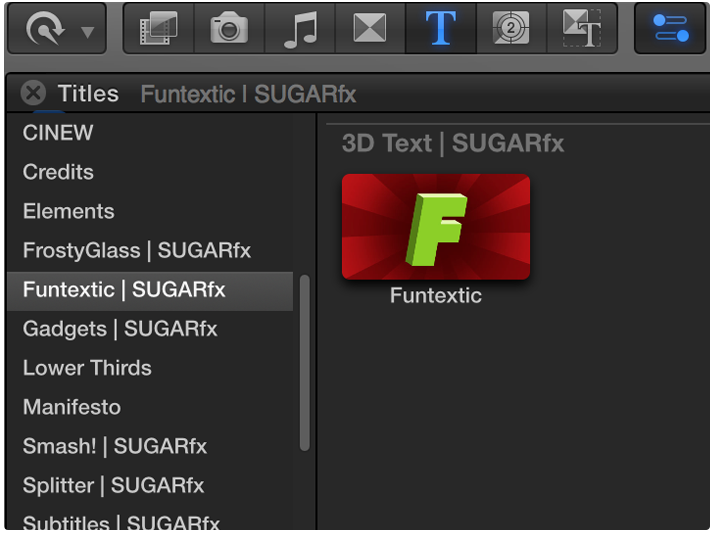Image resolution: width=716 pixels, height=535 pixels.
Task: Select the CINEW category
Action: pyautogui.click(x=150, y=133)
